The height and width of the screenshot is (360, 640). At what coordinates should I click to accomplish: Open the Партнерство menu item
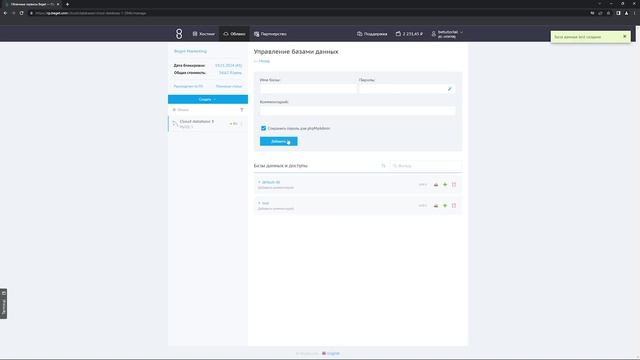coord(270,34)
